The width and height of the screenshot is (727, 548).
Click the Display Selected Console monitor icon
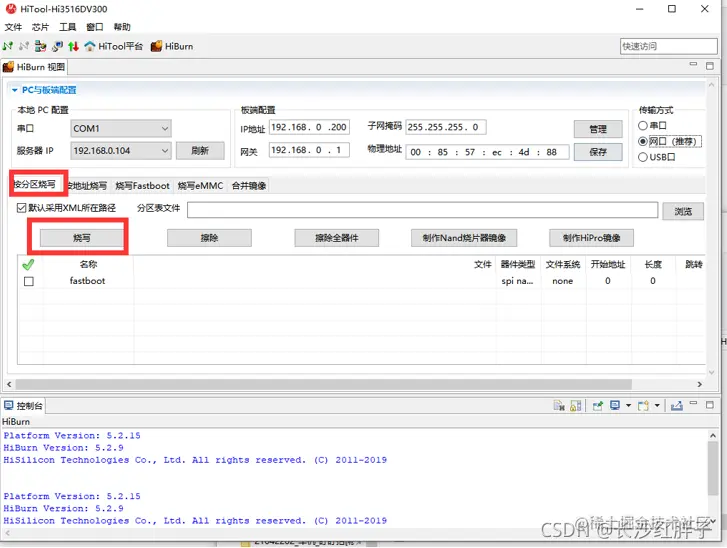[x=615, y=406]
